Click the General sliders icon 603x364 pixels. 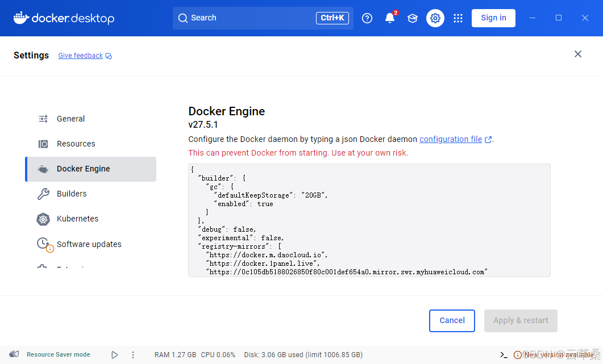pyautogui.click(x=43, y=119)
